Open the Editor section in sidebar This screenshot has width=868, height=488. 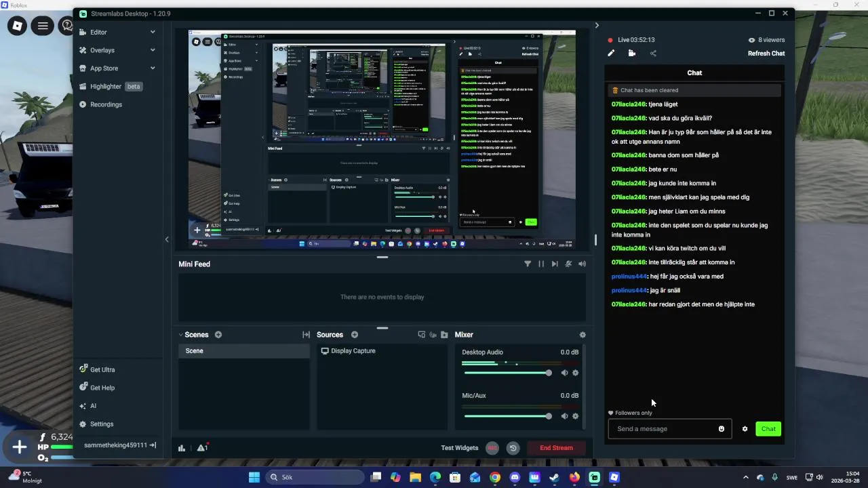(99, 32)
